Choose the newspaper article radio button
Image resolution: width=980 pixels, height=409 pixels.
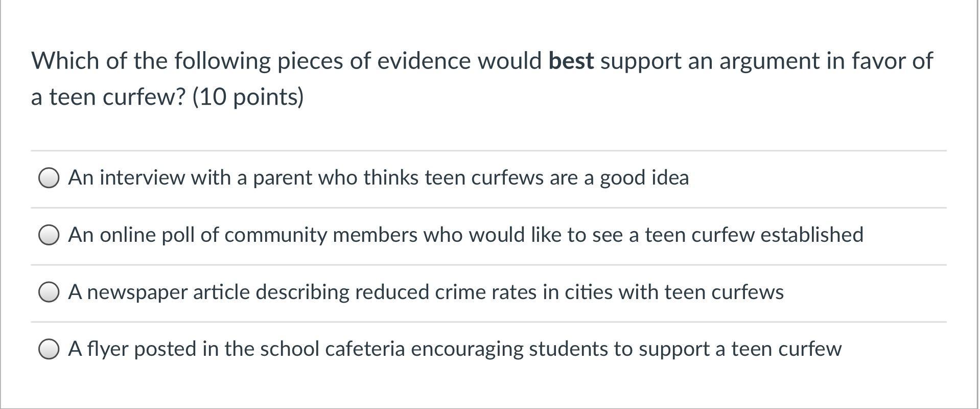coord(49,292)
